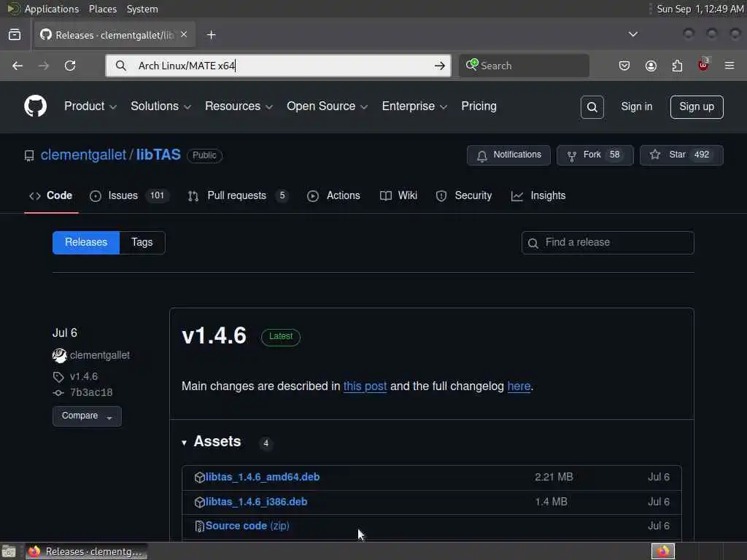
Task: Open the Actions tab
Action: [333, 195]
